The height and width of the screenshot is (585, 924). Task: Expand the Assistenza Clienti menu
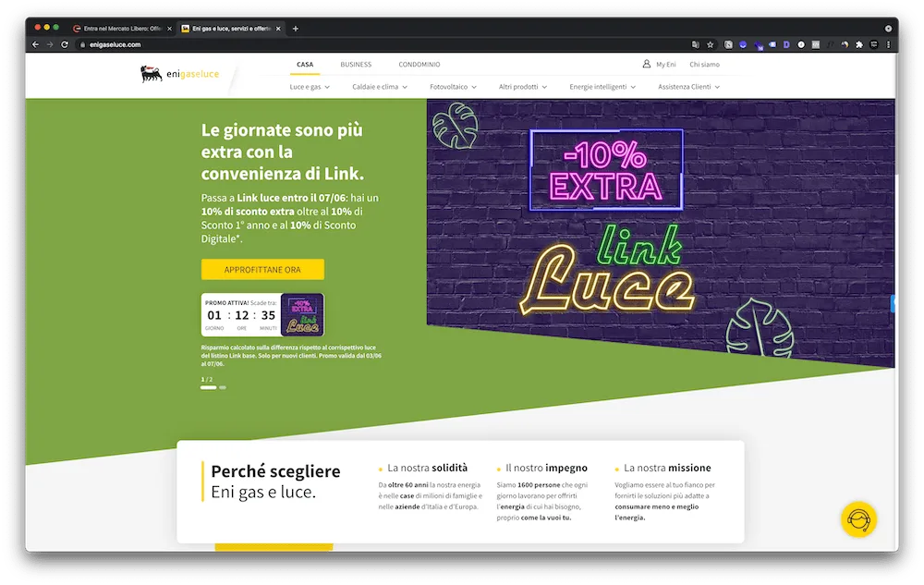[688, 87]
